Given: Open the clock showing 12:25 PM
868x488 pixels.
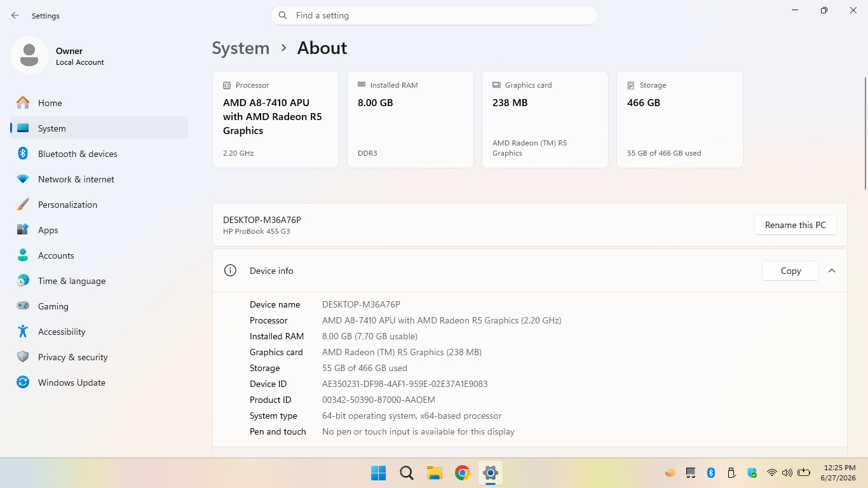Looking at the screenshot, I should (838, 473).
